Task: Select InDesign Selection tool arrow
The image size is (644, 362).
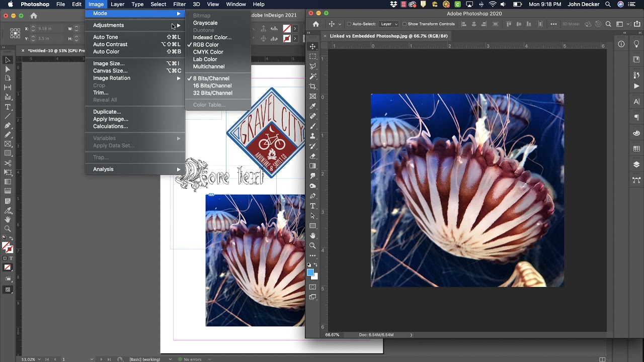Action: (x=8, y=60)
